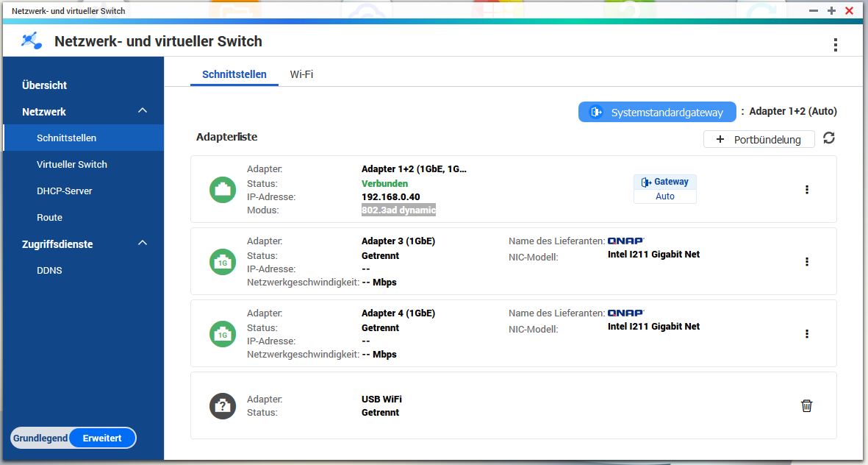Open the options menu for Adapter 3

(x=806, y=262)
